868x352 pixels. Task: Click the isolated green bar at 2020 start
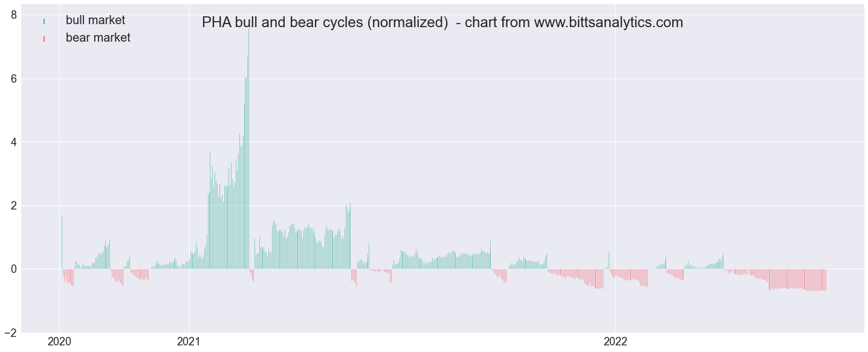(x=62, y=243)
